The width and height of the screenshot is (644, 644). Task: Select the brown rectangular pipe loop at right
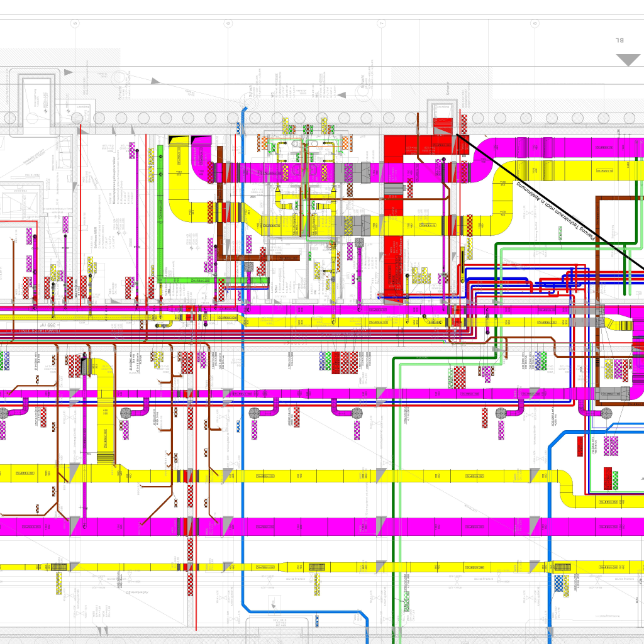coord(597,283)
